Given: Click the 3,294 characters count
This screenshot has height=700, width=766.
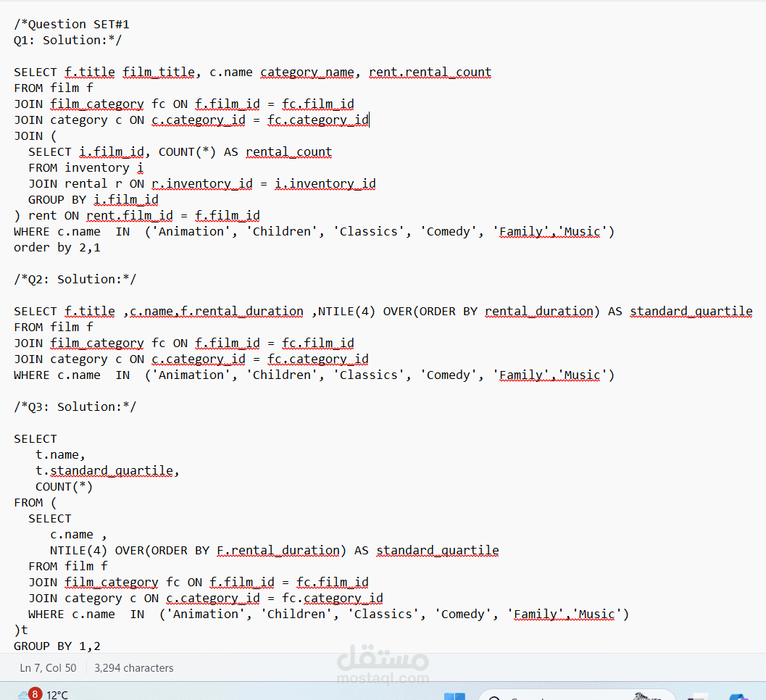Looking at the screenshot, I should (134, 668).
